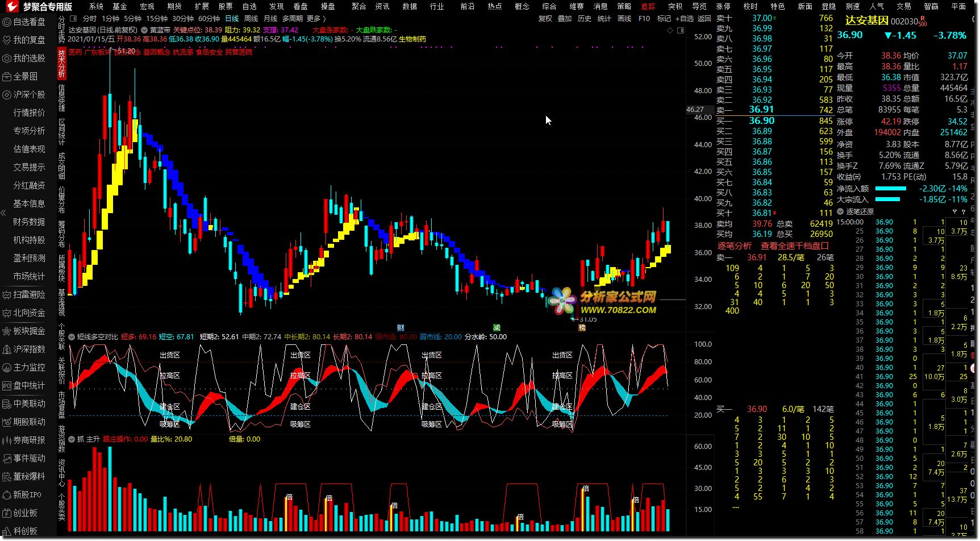Open 我的复盘 sidebar entry

(24, 40)
